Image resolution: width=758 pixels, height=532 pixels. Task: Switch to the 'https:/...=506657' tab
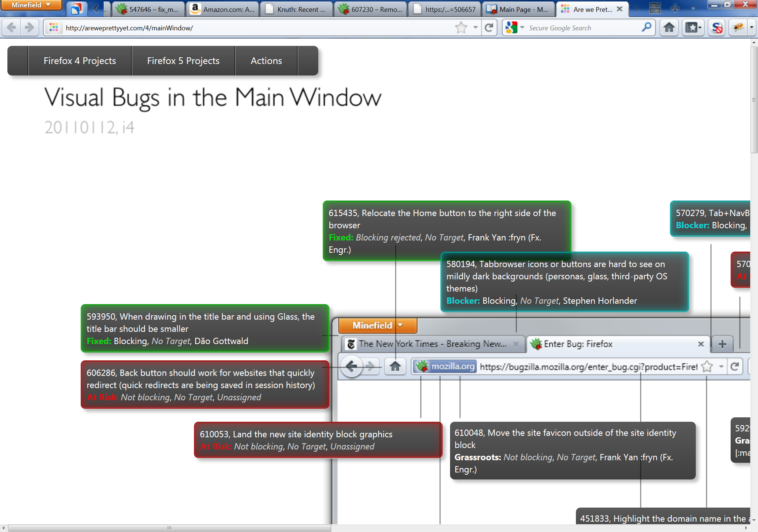pos(444,9)
